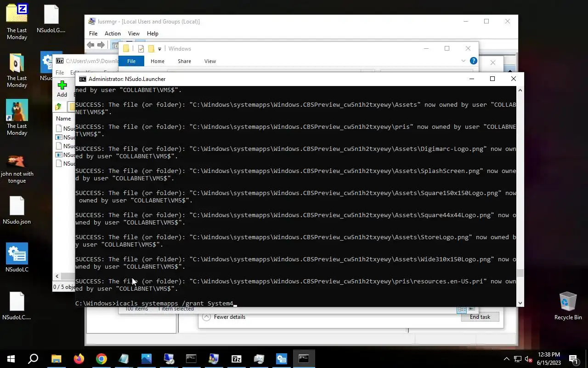Click the volume tray icon
Screen dimensions: 588x368
pyautogui.click(x=529, y=359)
